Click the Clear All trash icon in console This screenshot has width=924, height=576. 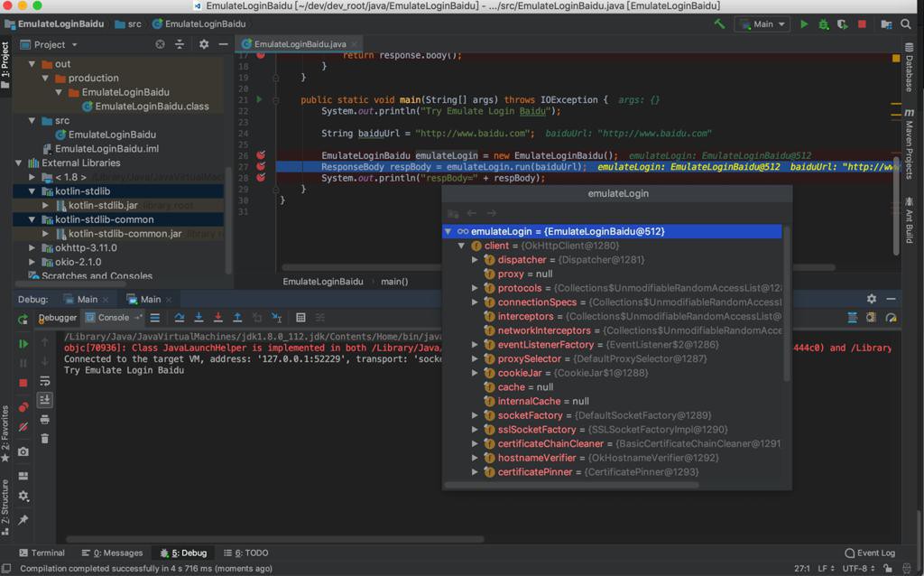(x=45, y=439)
